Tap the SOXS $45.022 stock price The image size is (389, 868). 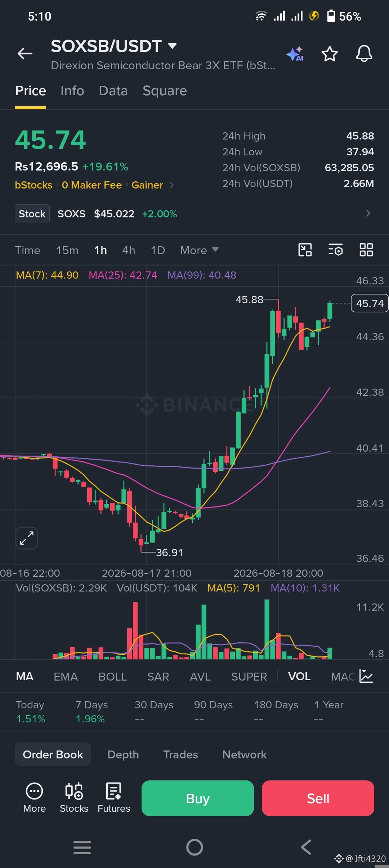[114, 214]
